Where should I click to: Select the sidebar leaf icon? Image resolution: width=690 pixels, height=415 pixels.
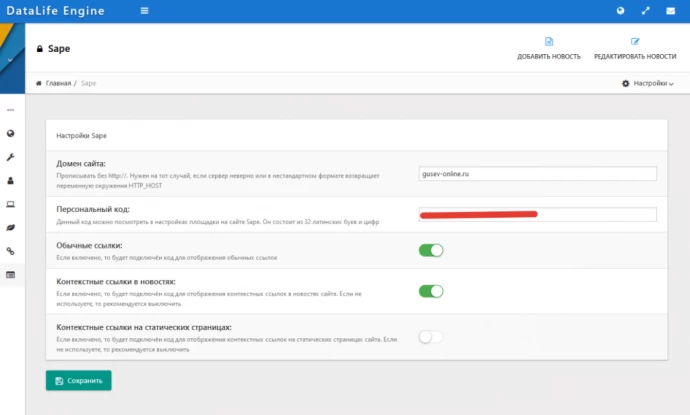coord(11,228)
